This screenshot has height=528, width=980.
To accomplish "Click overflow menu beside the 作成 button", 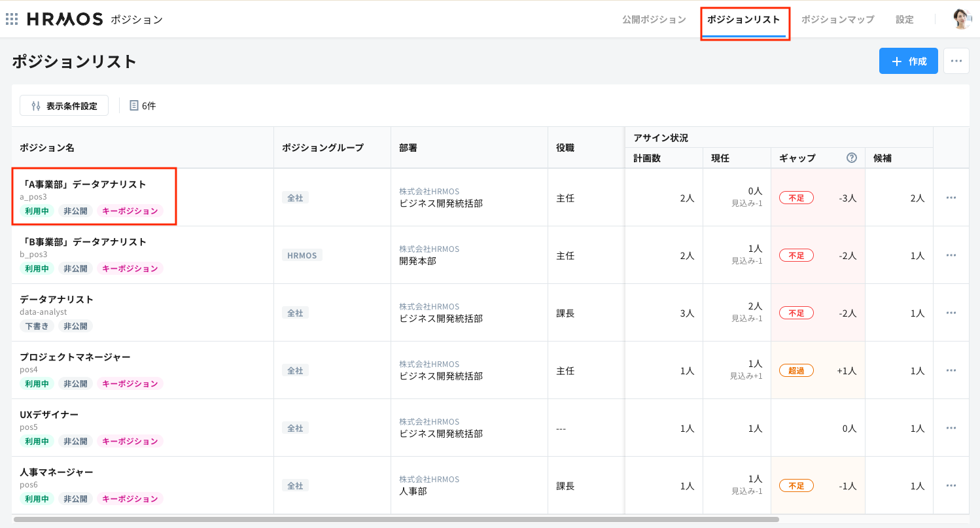I will 956,60.
